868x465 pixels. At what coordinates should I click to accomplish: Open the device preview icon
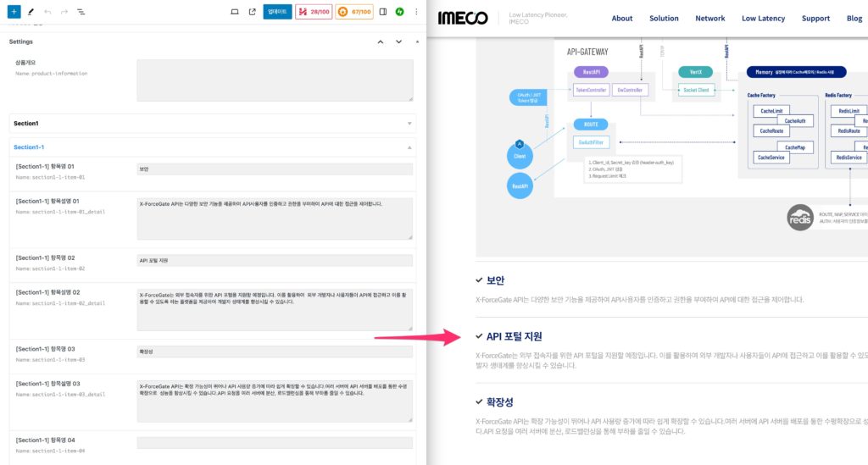click(x=235, y=12)
